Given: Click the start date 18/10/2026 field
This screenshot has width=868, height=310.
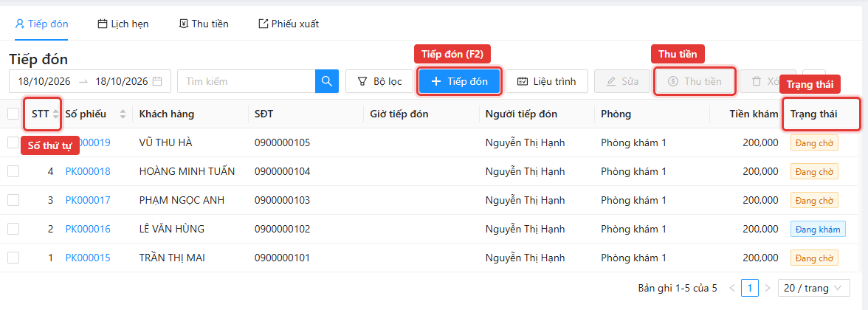Looking at the screenshot, I should pos(44,81).
